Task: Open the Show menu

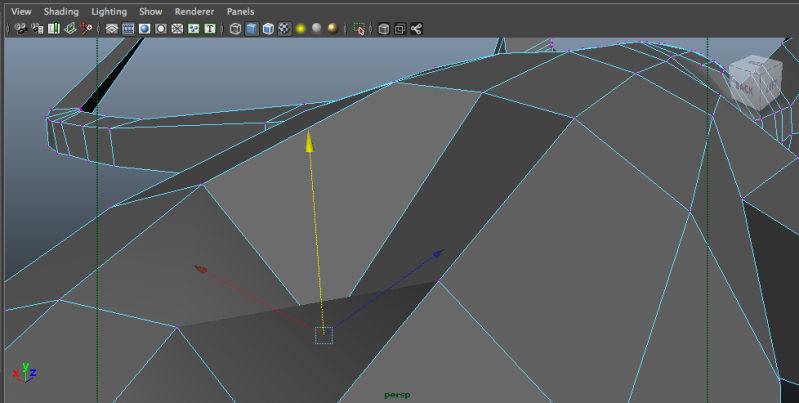Action: pyautogui.click(x=150, y=11)
